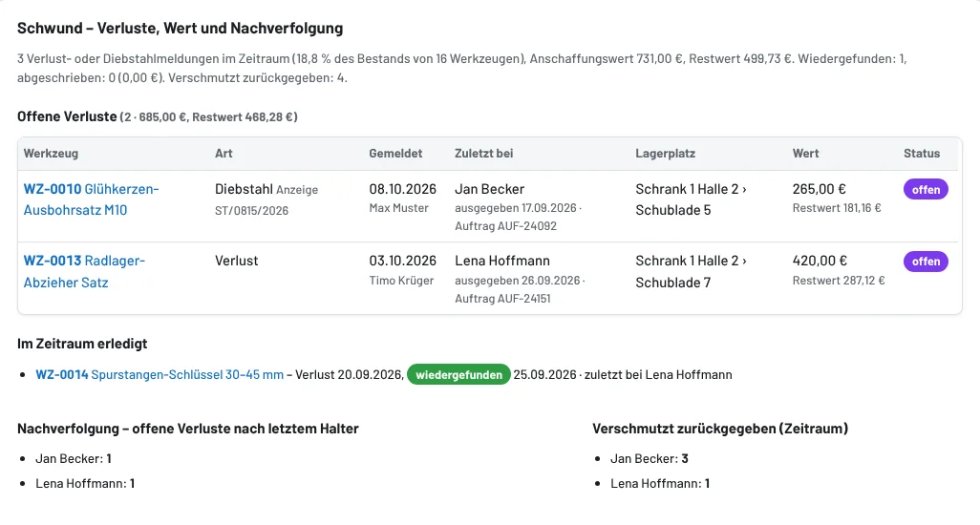Open WZ-0010 Glühkerzen-Ausbohrsatz M10 link
Image resolution: width=980 pixels, height=525 pixels.
pos(92,199)
